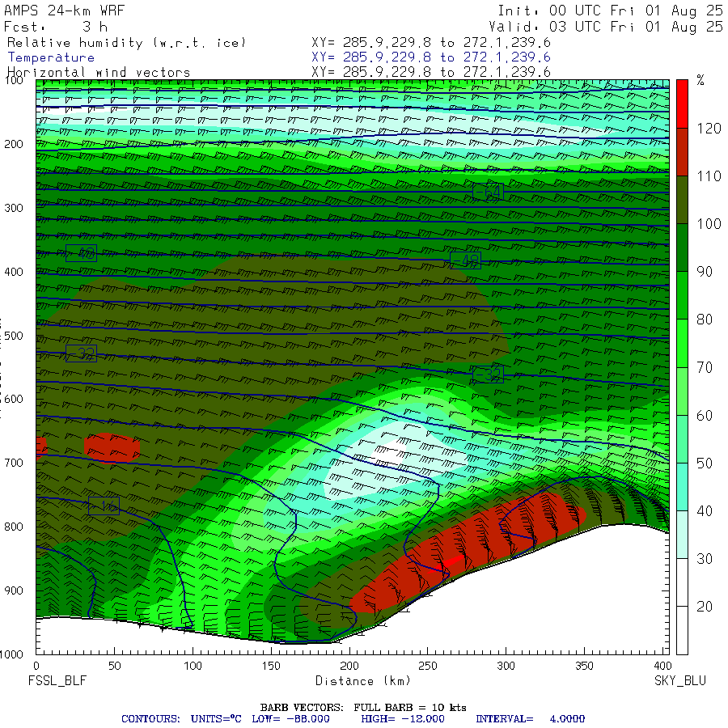Click the '-16' temperature contour label
Screen dimensions: 728x728
(x=104, y=506)
